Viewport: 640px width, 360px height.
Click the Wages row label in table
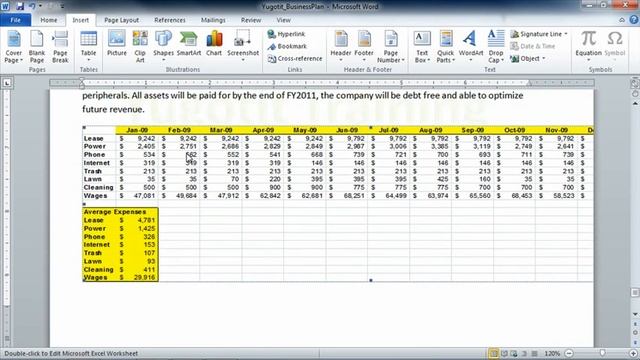pos(95,196)
